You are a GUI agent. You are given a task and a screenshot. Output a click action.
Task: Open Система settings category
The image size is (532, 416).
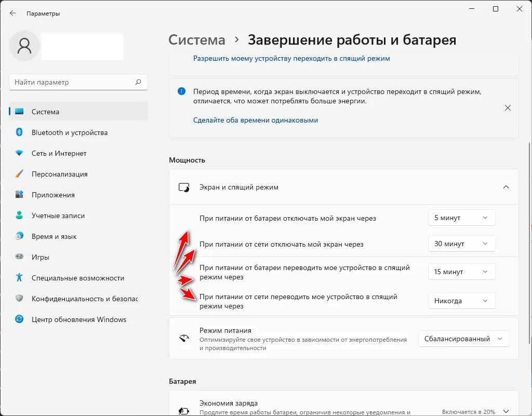(x=78, y=112)
